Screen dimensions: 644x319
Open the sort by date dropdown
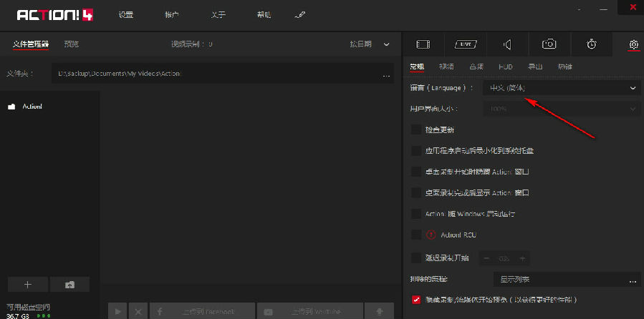(369, 44)
